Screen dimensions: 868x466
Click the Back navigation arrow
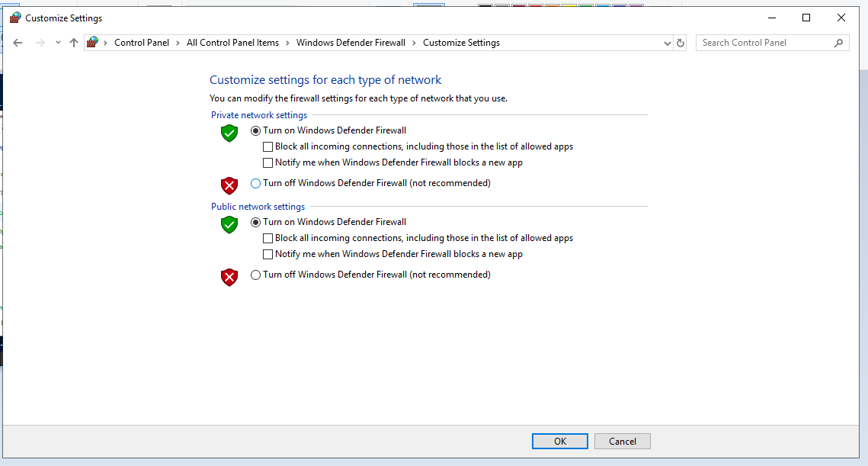coord(18,43)
